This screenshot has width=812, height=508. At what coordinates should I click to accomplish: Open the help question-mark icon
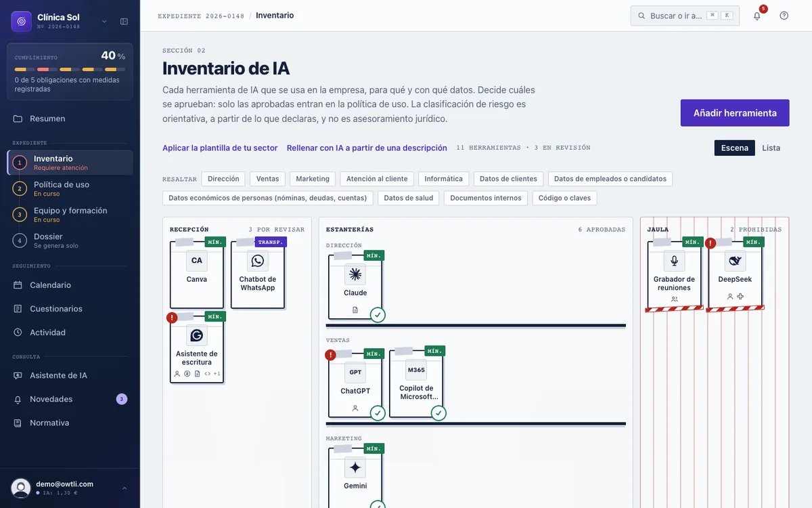tap(784, 16)
